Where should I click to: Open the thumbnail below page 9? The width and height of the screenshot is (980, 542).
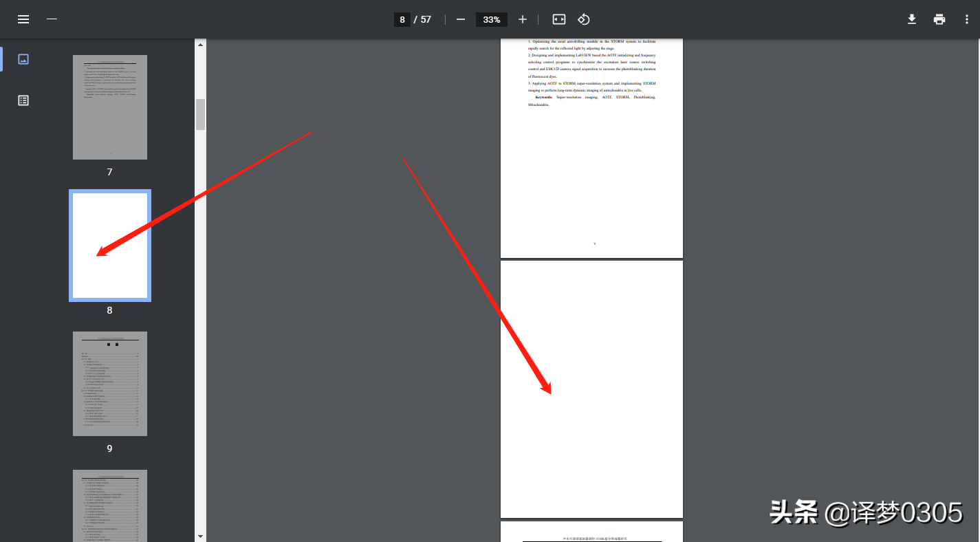click(110, 506)
